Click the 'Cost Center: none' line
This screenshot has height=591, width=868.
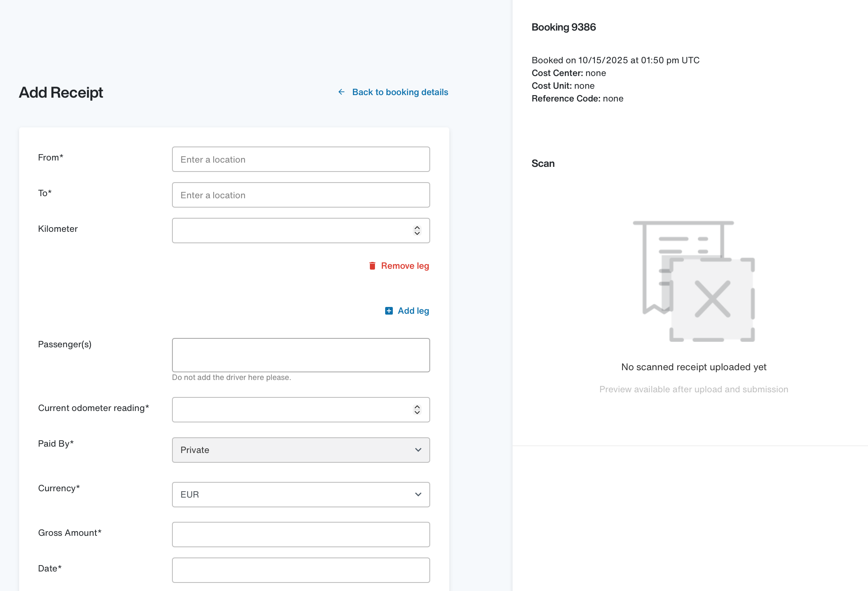pyautogui.click(x=569, y=73)
